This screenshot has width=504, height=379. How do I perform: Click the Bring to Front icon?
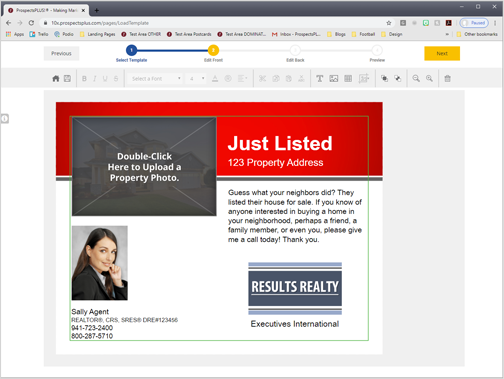point(384,79)
